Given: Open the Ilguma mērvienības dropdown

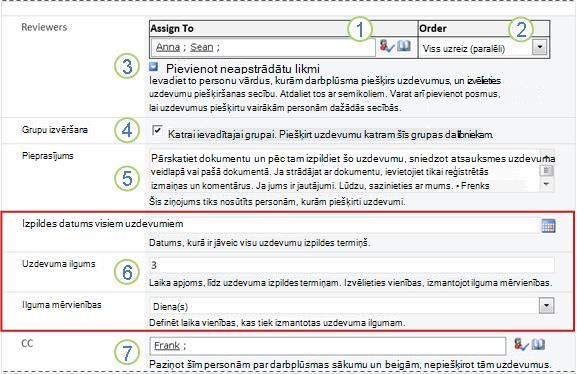Looking at the screenshot, I should (546, 306).
